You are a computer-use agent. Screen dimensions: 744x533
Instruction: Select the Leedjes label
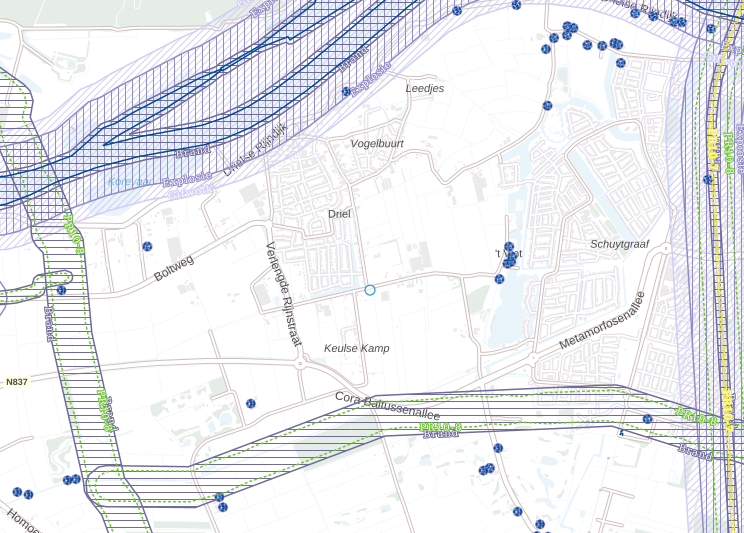point(425,88)
